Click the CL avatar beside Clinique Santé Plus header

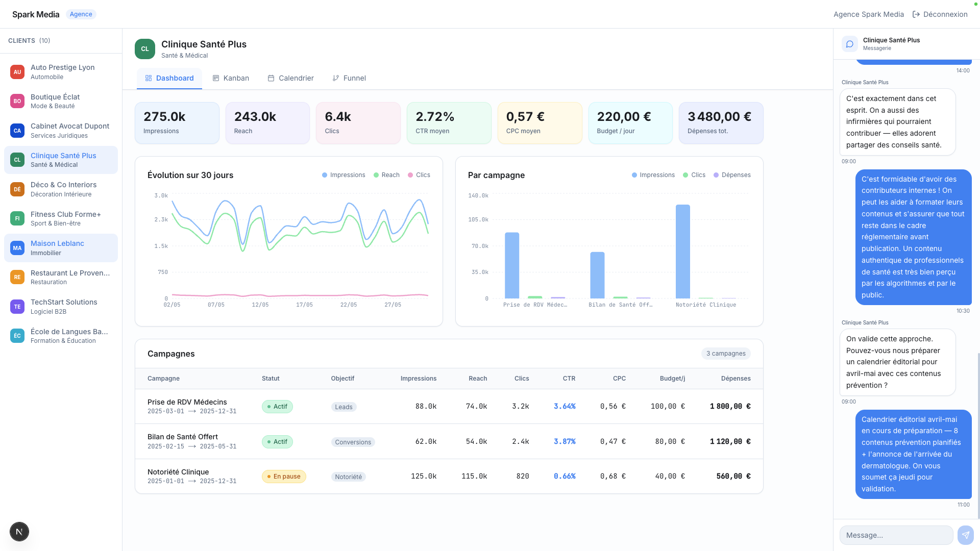tap(145, 49)
